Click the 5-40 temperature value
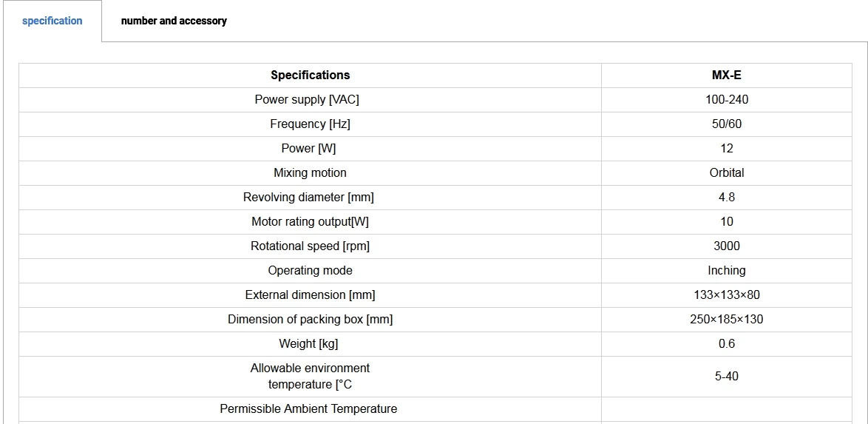Viewport: 868px width, 424px height. coord(726,377)
